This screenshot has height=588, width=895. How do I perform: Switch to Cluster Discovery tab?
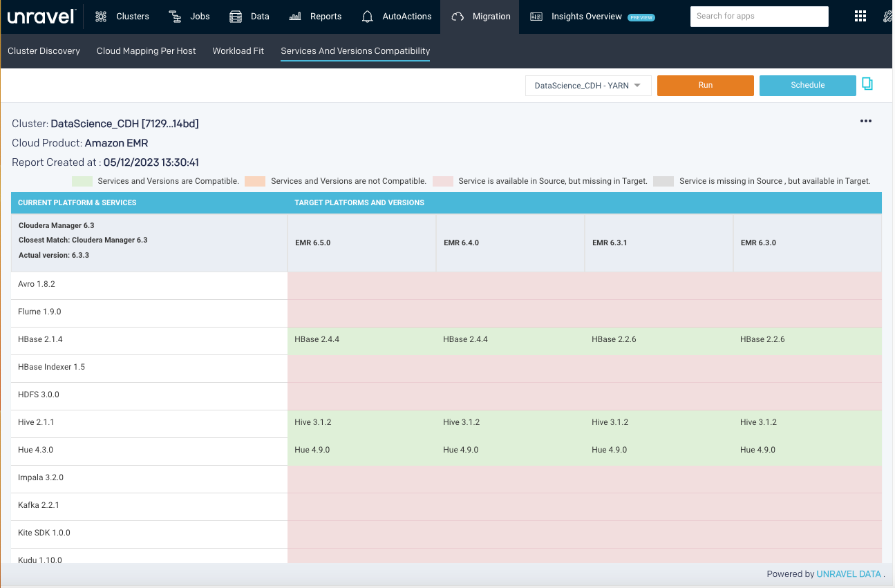[44, 51]
